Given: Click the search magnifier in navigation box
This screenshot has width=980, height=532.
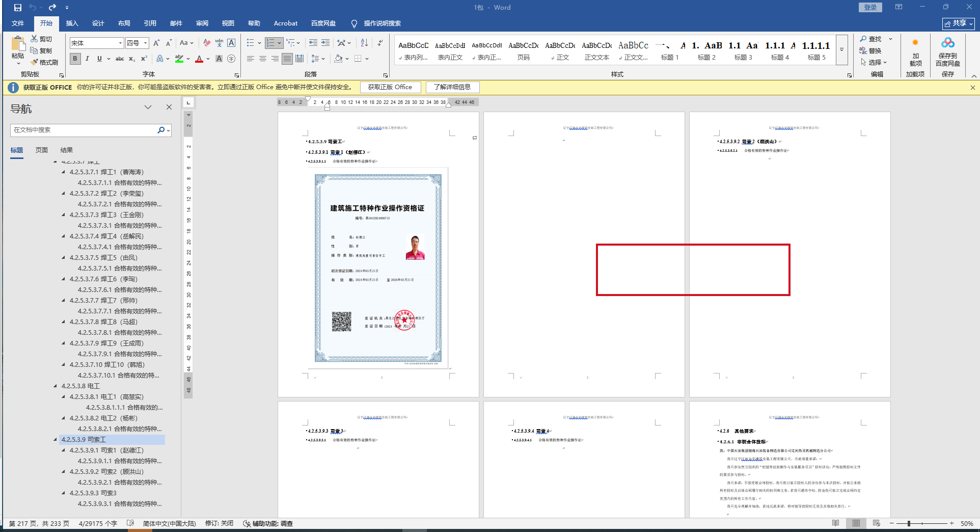Looking at the screenshot, I should (x=161, y=130).
